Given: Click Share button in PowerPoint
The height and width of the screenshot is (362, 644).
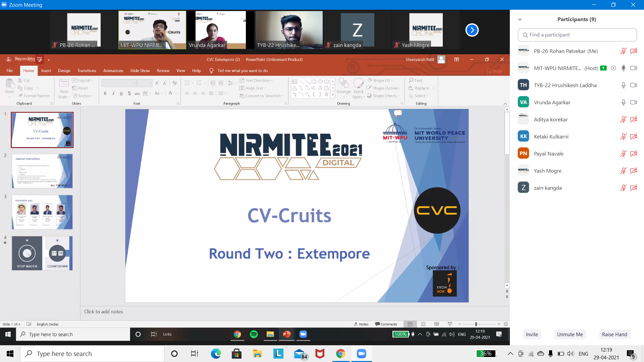Looking at the screenshot, I should pos(495,71).
